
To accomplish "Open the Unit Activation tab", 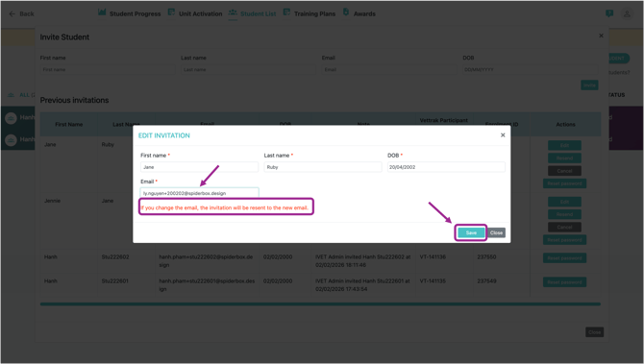I will coord(201,13).
